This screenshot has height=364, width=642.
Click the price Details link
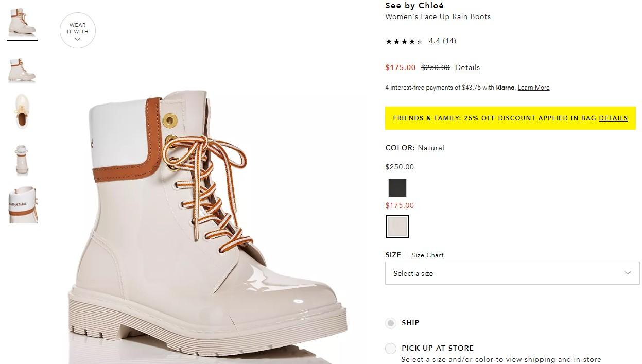click(x=467, y=68)
